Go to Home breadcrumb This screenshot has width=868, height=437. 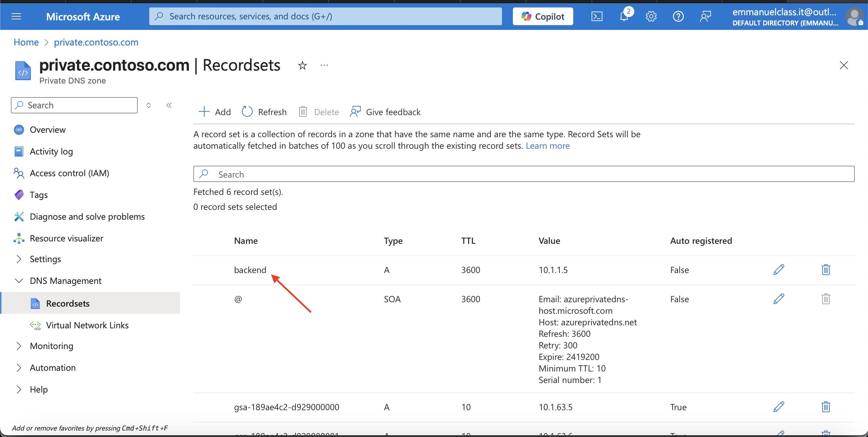(26, 42)
